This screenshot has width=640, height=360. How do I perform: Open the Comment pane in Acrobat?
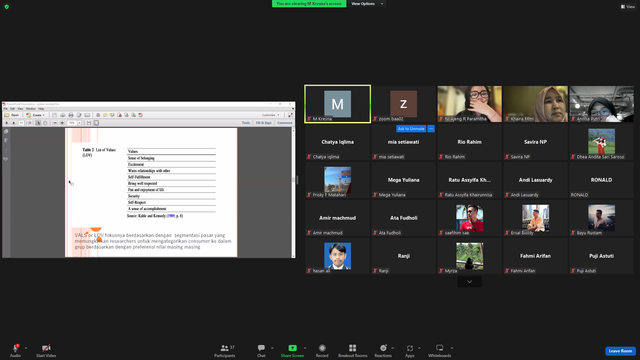(285, 123)
